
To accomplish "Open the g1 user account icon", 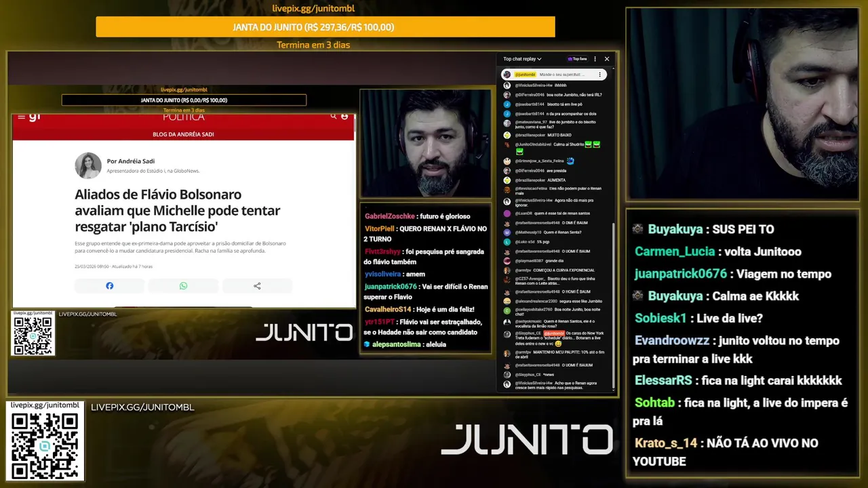I will click(345, 117).
